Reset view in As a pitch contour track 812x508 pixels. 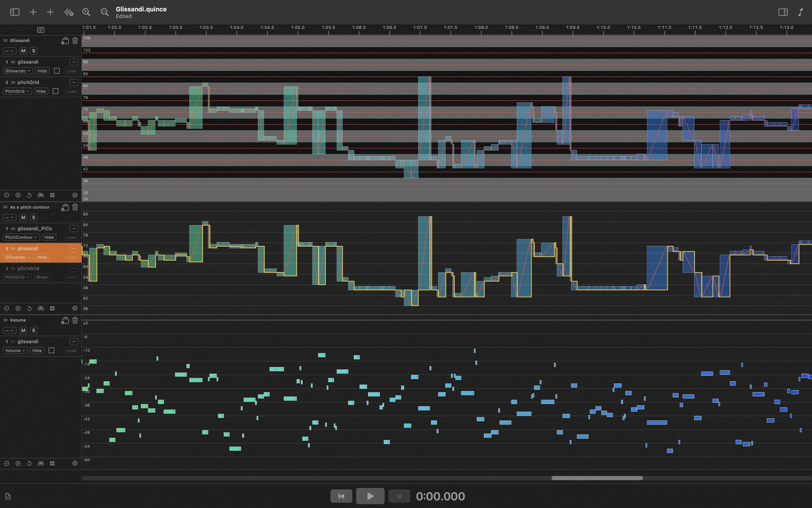click(29, 309)
